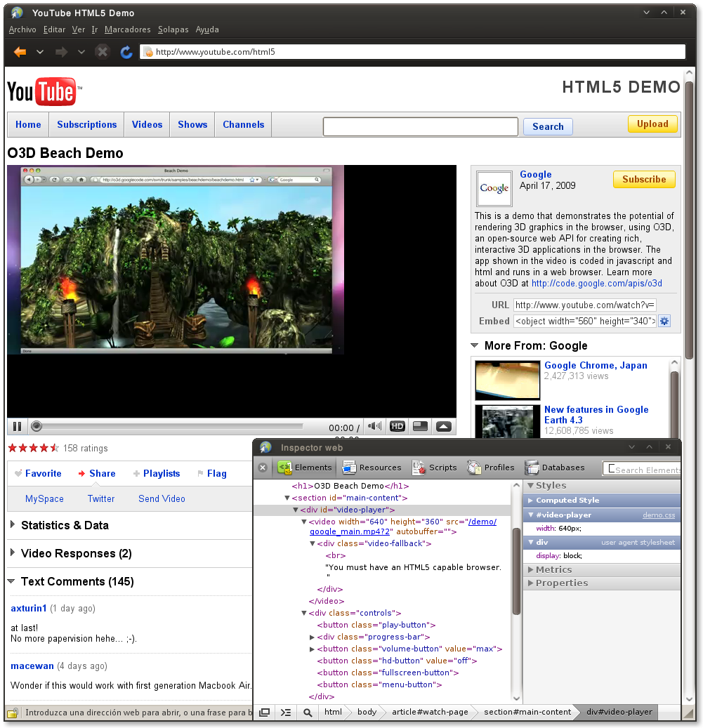The width and height of the screenshot is (703, 728).
Task: Click the Favorite heart link
Action: point(38,473)
